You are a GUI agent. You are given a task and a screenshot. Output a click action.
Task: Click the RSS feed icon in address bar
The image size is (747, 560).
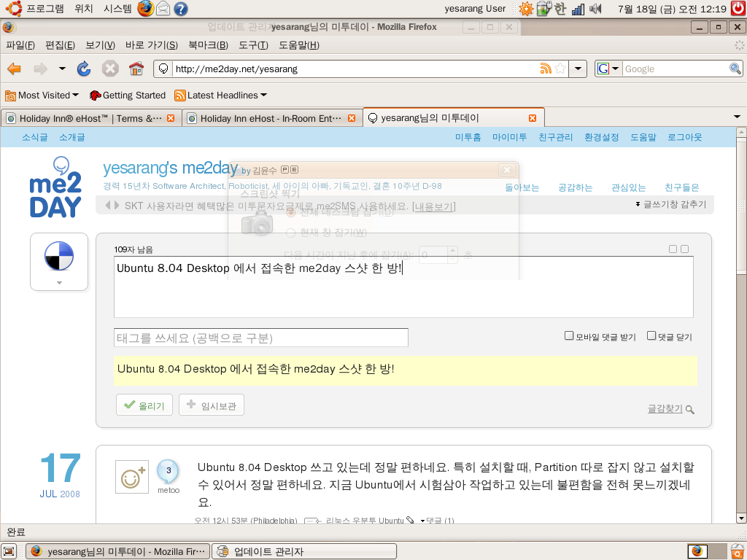pyautogui.click(x=546, y=69)
